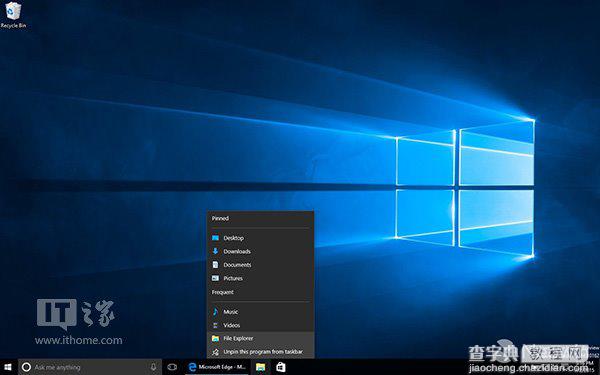Viewport: 600px width, 375px height.
Task: Open Music from the Frequent list
Action: pyautogui.click(x=261, y=312)
